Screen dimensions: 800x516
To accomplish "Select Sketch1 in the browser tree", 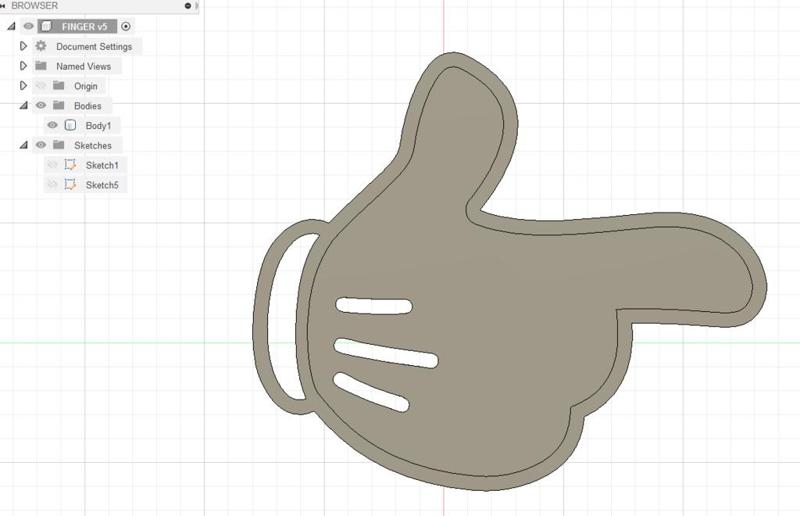I will pos(102,165).
